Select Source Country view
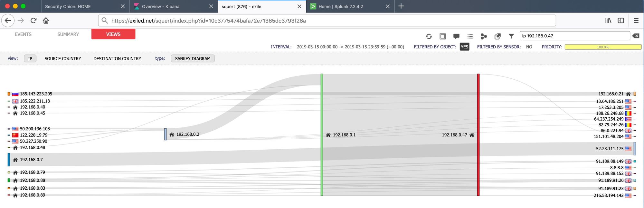This screenshot has width=644, height=208. [x=63, y=58]
